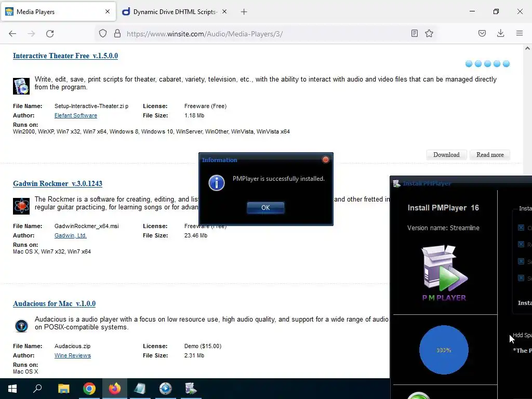The width and height of the screenshot is (532, 399).
Task: Download Interactive Theater Free
Action: pyautogui.click(x=446, y=155)
